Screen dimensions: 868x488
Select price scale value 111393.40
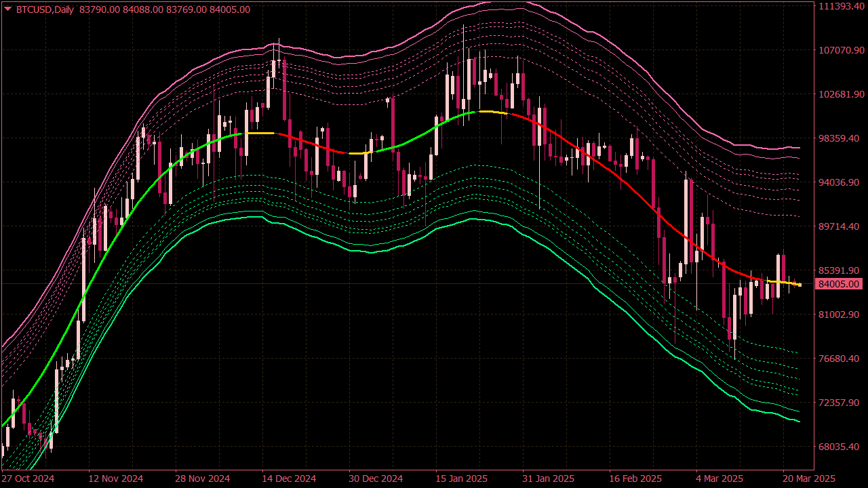[x=842, y=6]
